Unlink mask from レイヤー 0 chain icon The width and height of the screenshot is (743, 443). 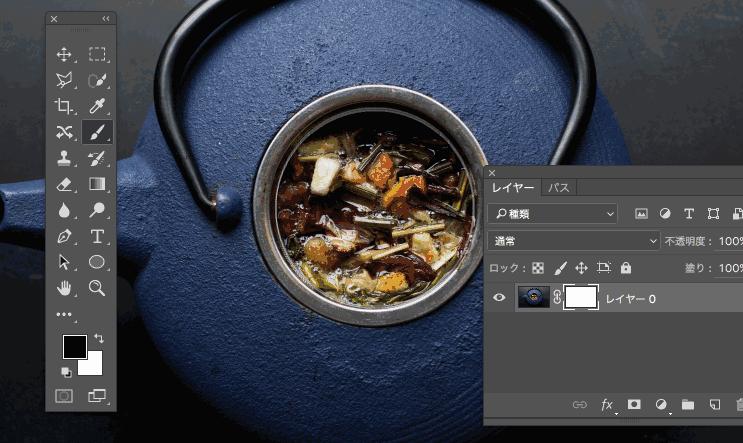(x=557, y=298)
